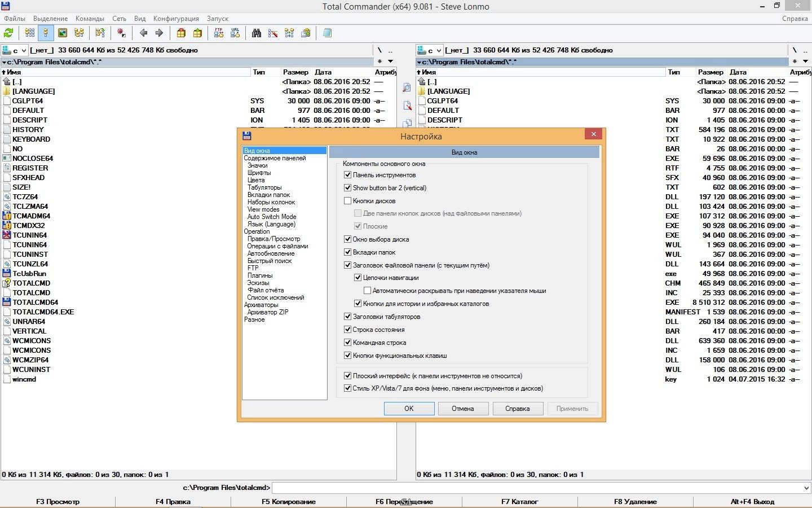Click the TcUsbRun floppy icon in left panel
Screen dimensions: 812x508
(7, 273)
